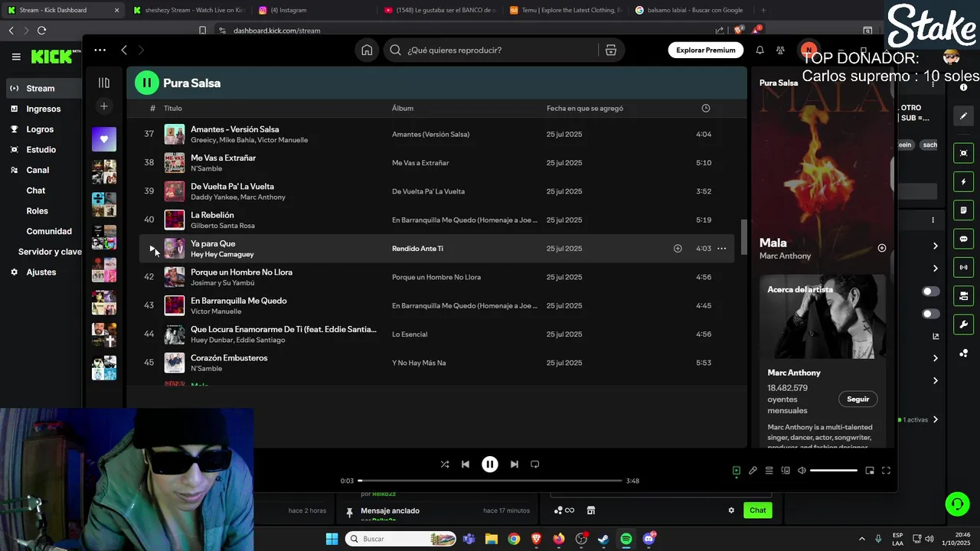Open the Spotify three-dot app menu

[100, 50]
